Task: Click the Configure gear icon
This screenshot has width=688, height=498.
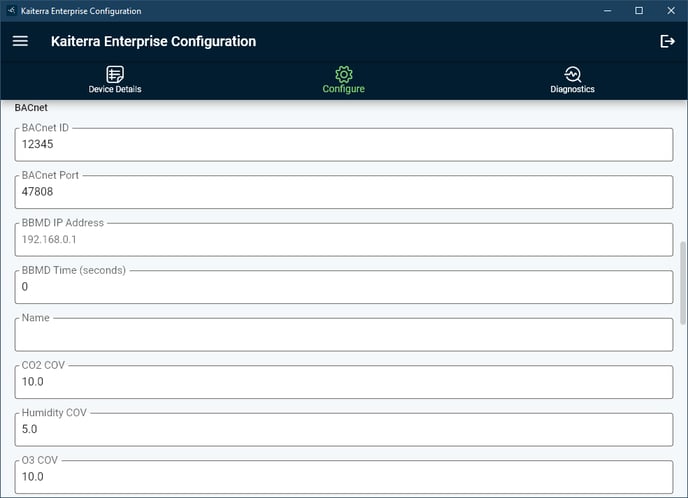Action: 344,74
